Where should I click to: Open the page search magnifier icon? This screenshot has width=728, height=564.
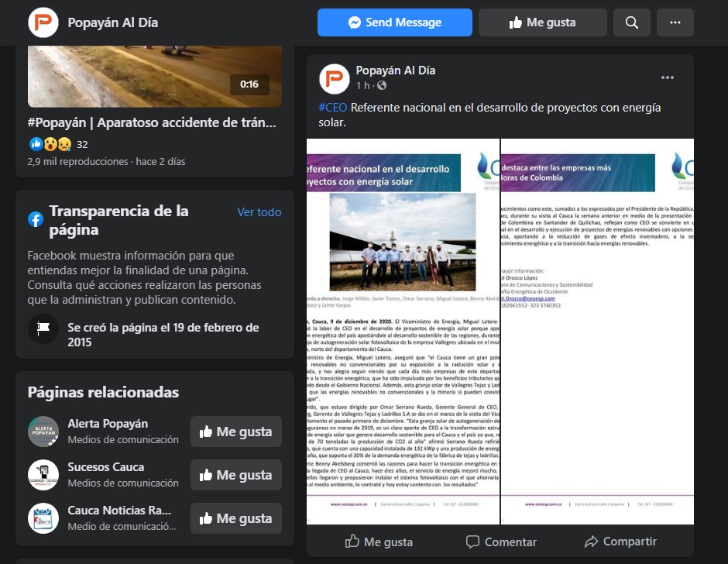tap(631, 22)
